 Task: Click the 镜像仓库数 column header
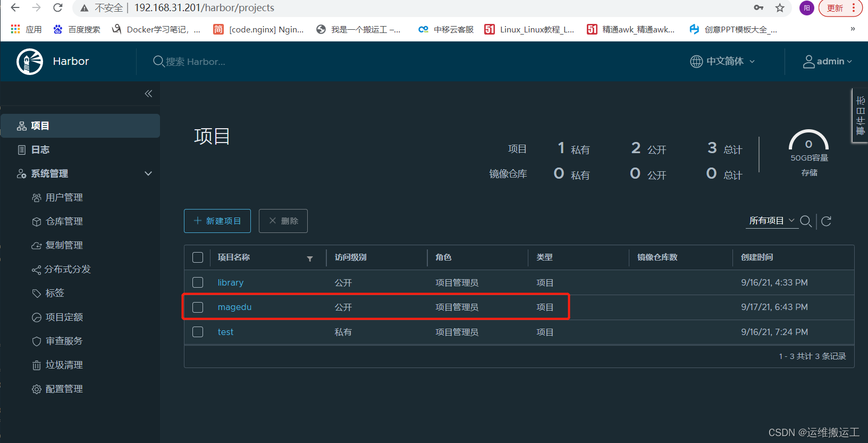[x=658, y=257]
